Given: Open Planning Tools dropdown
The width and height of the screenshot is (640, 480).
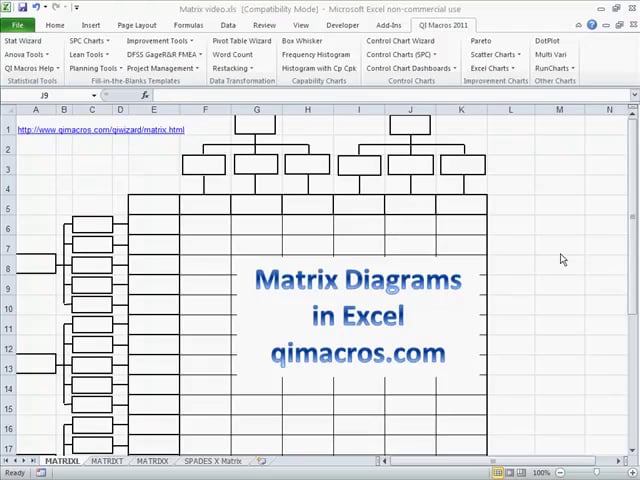Looking at the screenshot, I should point(96,68).
